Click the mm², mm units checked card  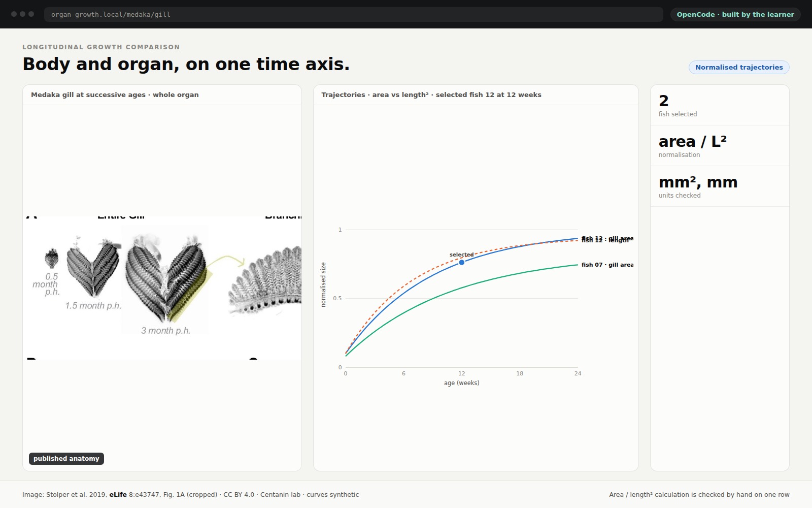click(x=720, y=186)
